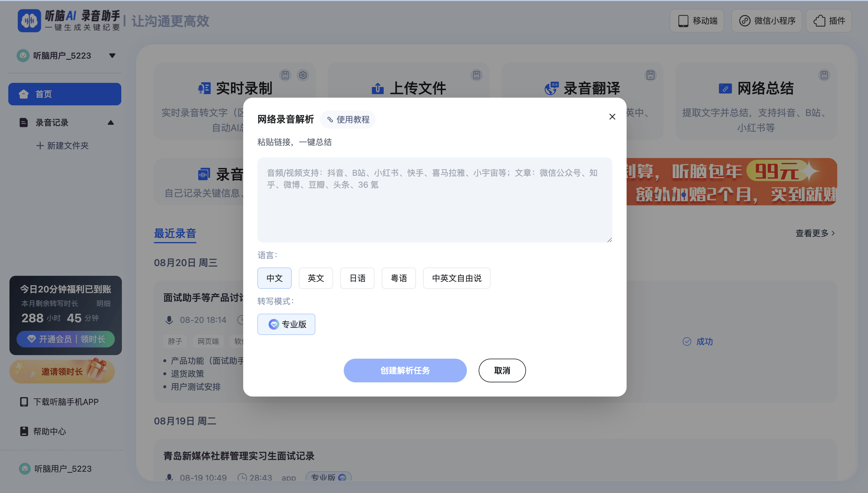
Task: Choose 中英文自由说 language mode
Action: click(x=456, y=278)
